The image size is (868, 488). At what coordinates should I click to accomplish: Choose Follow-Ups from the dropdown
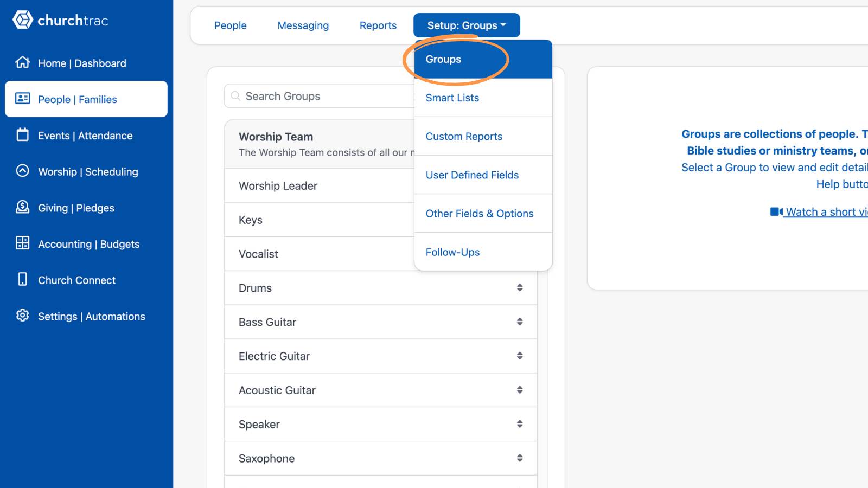(483, 252)
